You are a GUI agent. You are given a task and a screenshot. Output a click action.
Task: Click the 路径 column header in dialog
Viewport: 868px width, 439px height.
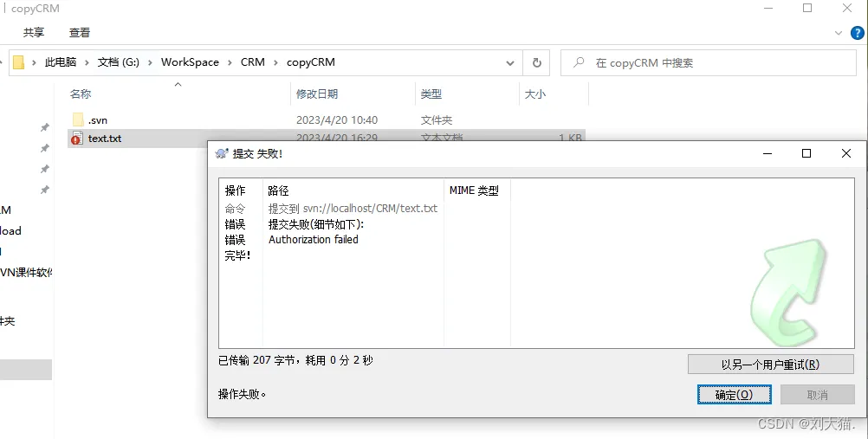pos(278,190)
